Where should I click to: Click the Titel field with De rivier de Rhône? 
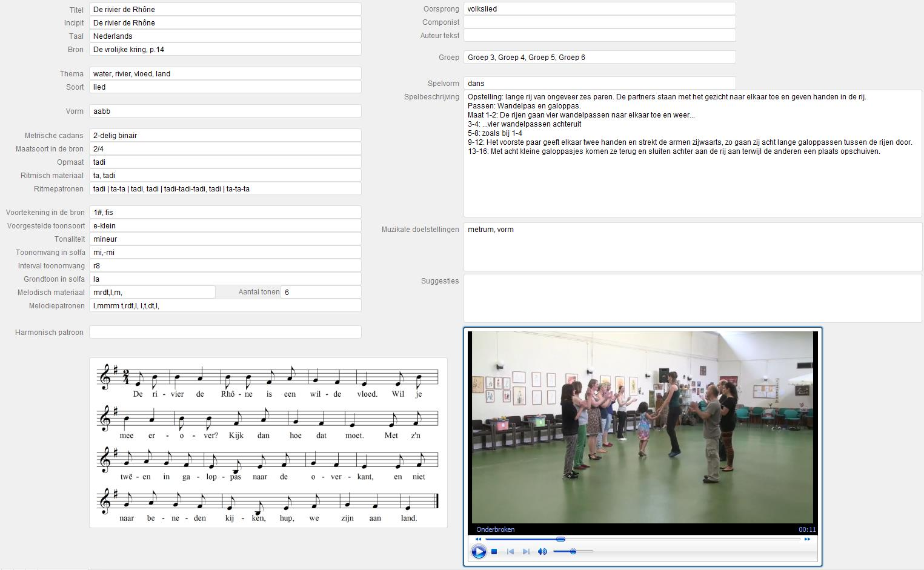click(x=225, y=10)
